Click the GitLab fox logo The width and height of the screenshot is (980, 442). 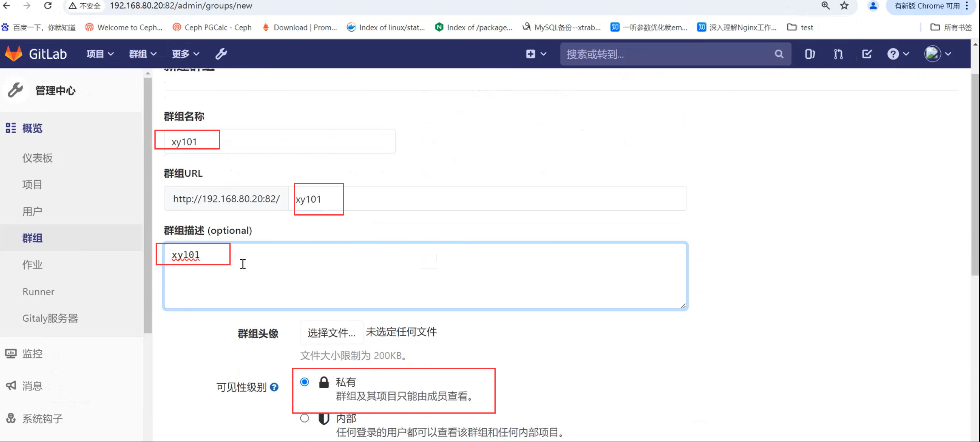point(14,54)
